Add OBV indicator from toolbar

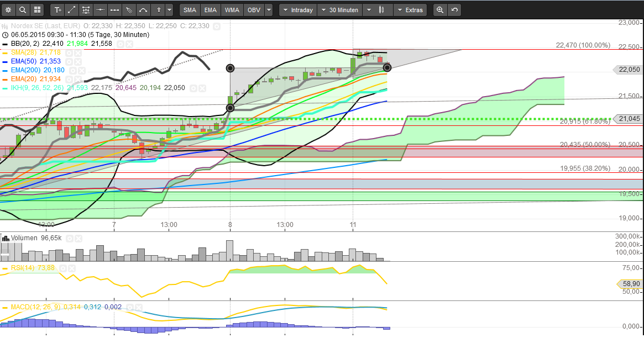tap(254, 10)
